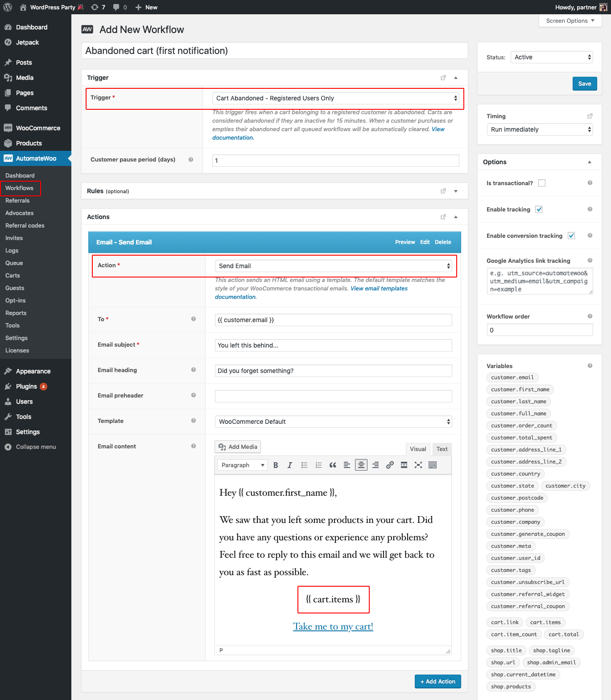This screenshot has height=700, width=611.
Task: Go to Carts in AutomateWoo submenu
Action: 13,276
